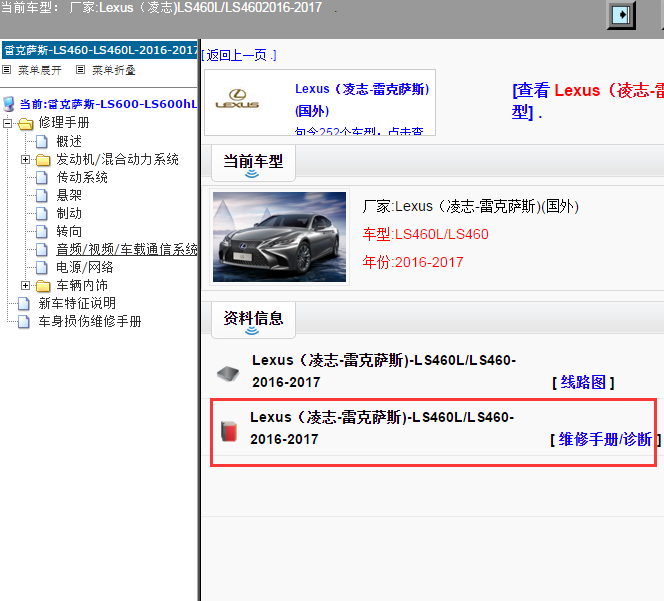Click the computer icon beside 当前:雷克萨斯-LS600
Screen dimensions: 664x601
coord(8,104)
